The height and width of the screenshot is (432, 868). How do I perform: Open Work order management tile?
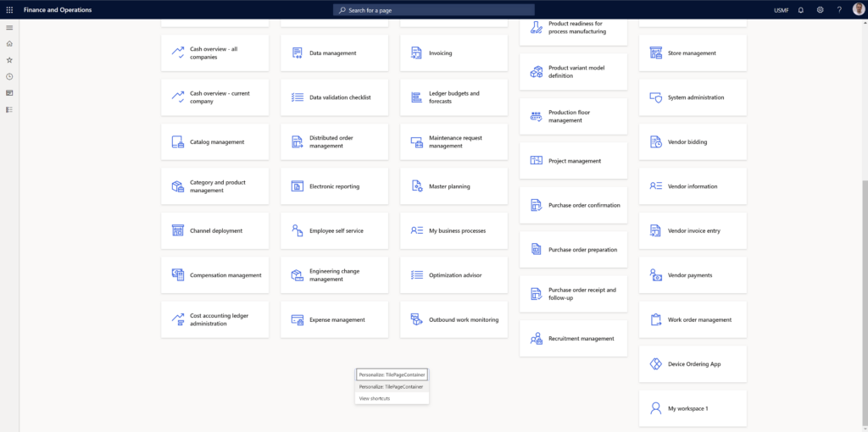pyautogui.click(x=693, y=319)
